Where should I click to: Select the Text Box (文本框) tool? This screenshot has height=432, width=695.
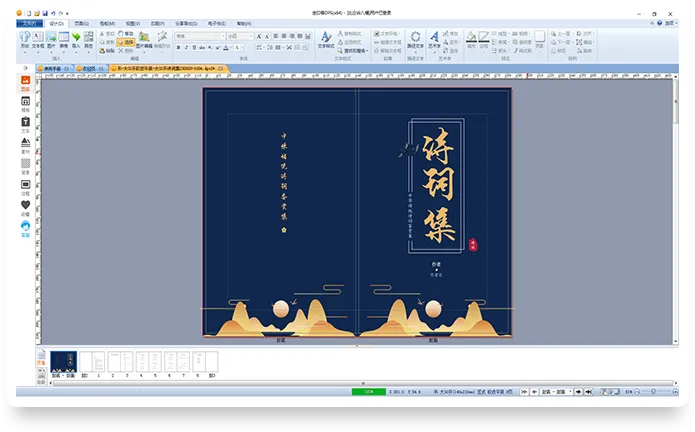tap(37, 39)
